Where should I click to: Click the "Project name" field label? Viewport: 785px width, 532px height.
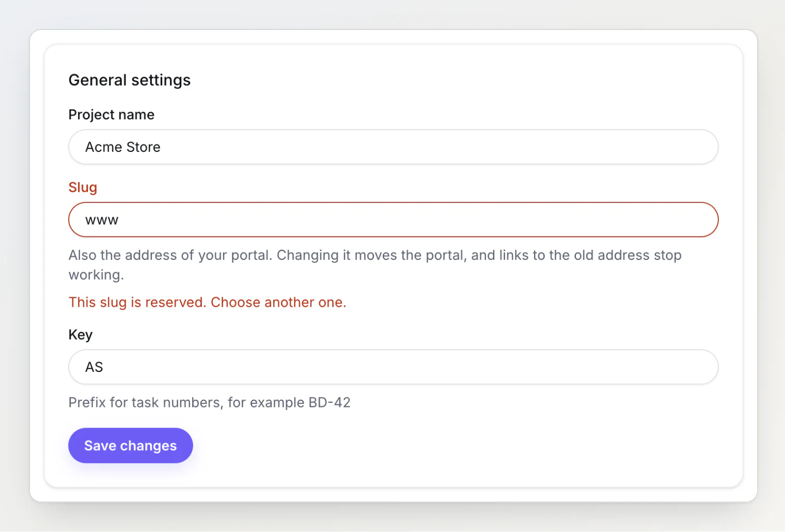(x=112, y=115)
